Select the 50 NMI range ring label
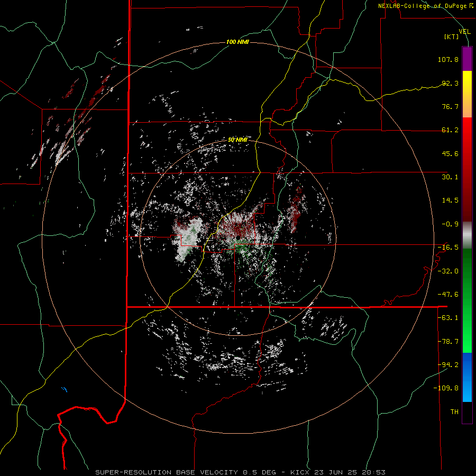The image size is (476, 476). click(x=237, y=140)
